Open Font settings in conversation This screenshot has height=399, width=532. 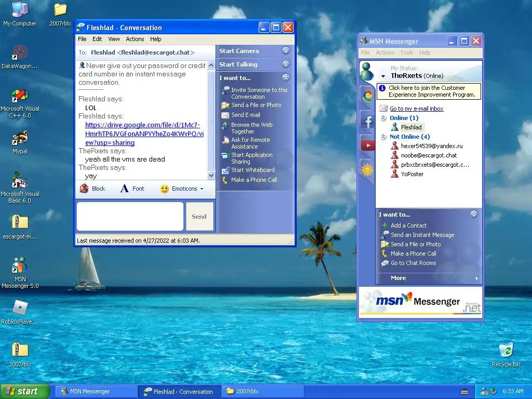coord(132,189)
